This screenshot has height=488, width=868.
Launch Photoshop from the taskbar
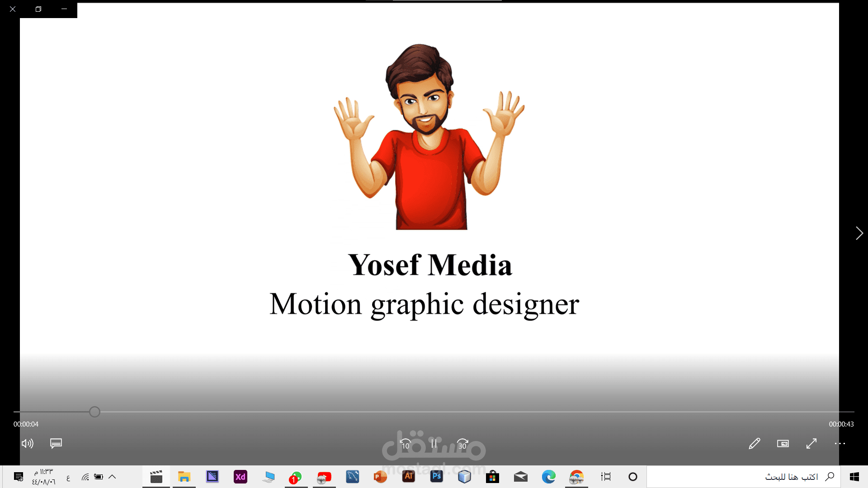[436, 477]
